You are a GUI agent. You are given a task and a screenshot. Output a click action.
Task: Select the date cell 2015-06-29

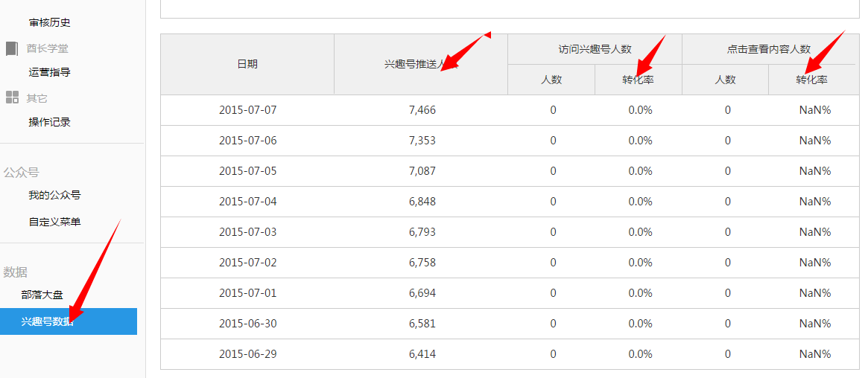tap(247, 353)
